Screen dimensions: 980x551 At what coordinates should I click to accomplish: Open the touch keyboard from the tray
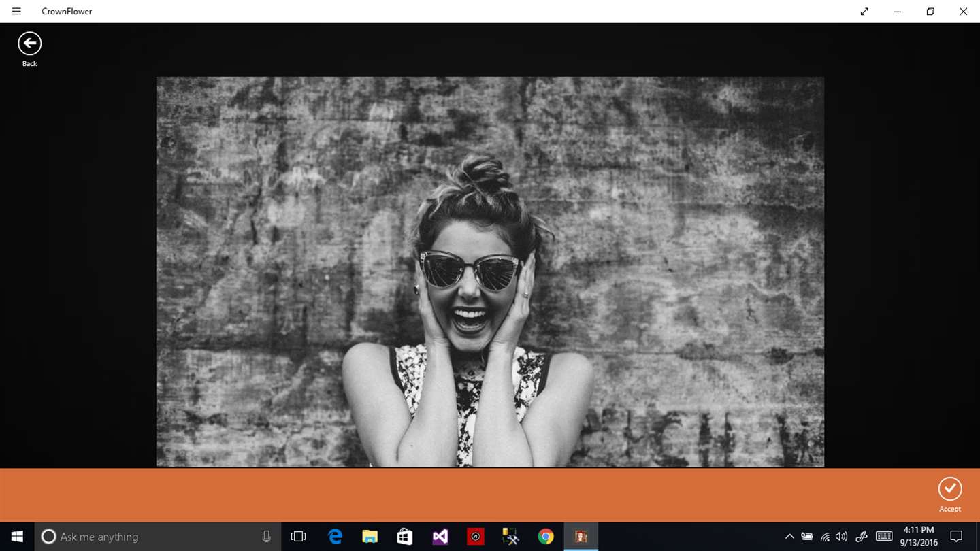884,537
